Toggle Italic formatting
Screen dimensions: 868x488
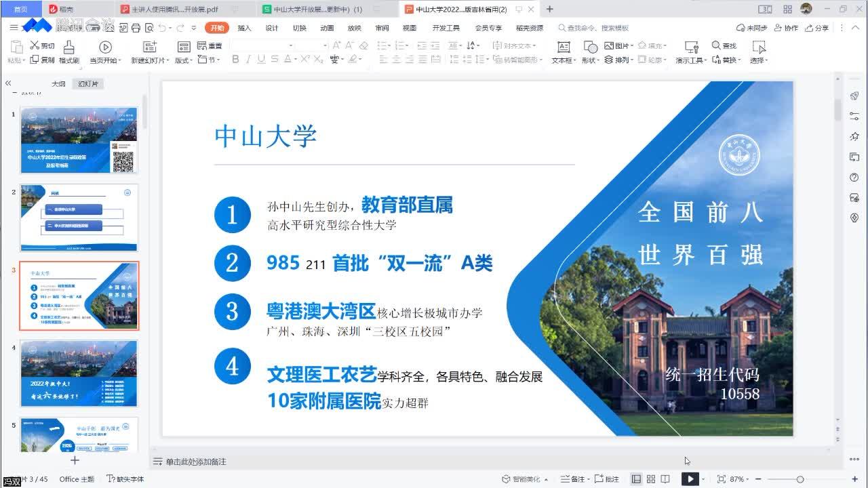[x=248, y=60]
